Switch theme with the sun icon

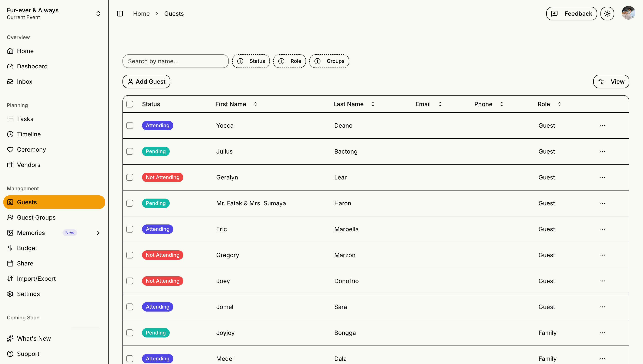607,14
